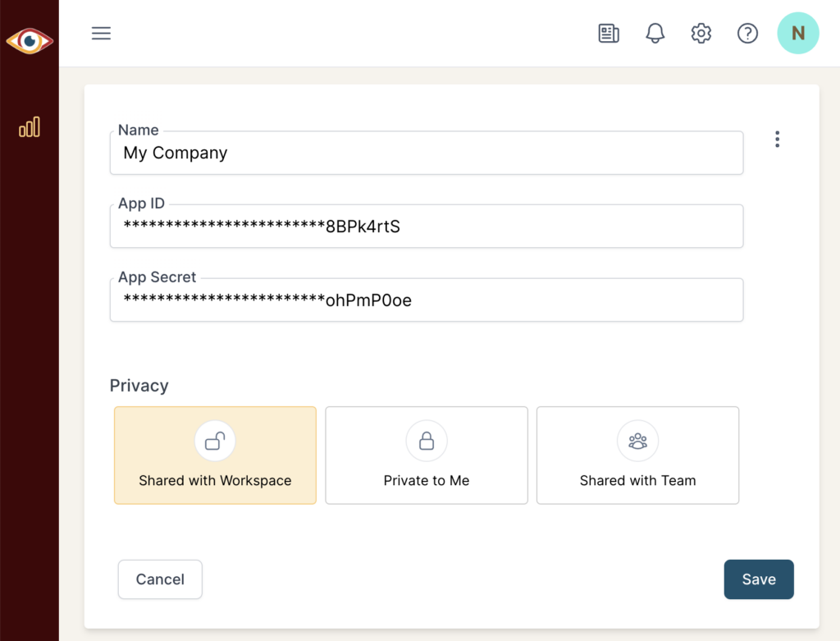Select the Shared with Team privacy option
Image resolution: width=840 pixels, height=641 pixels.
click(x=637, y=456)
